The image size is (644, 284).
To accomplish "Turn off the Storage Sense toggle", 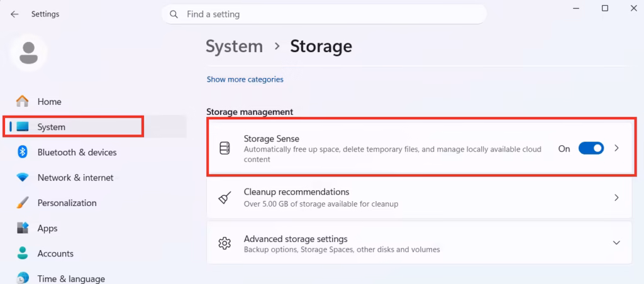I will 591,148.
